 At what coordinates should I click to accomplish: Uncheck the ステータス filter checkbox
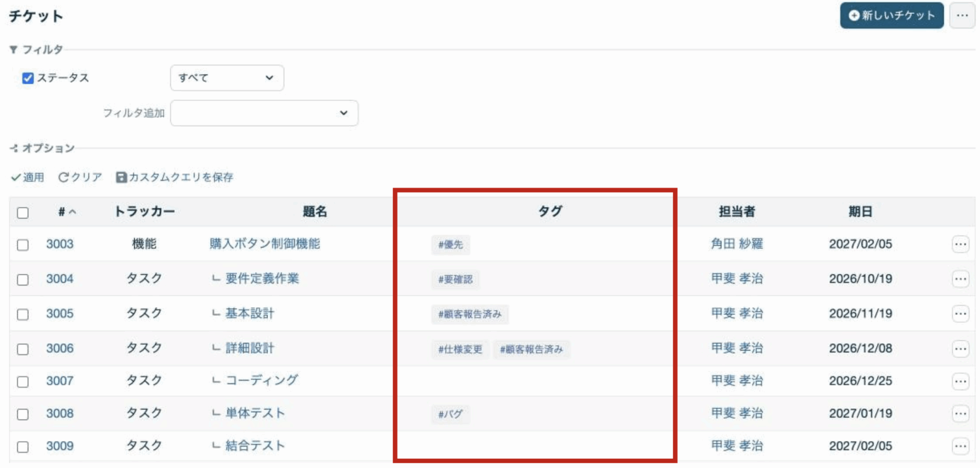pos(28,78)
